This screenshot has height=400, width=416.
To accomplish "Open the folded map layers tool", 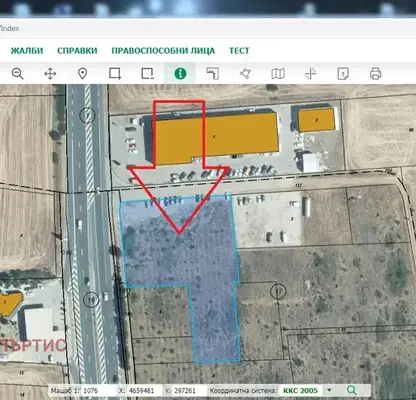I will click(x=278, y=73).
